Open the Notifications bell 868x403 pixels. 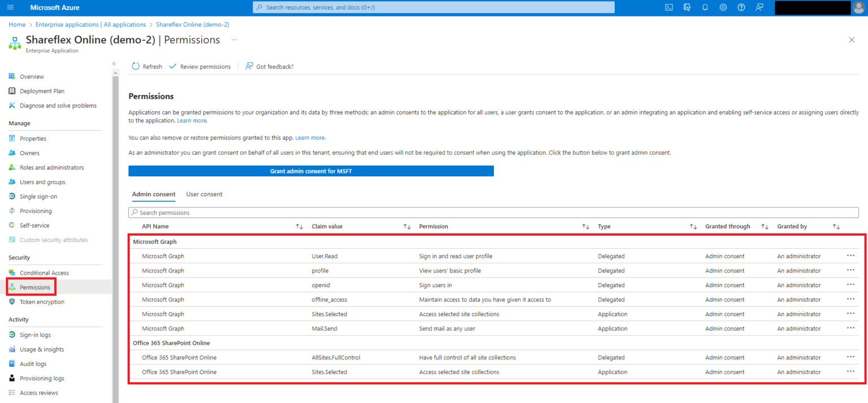(705, 7)
